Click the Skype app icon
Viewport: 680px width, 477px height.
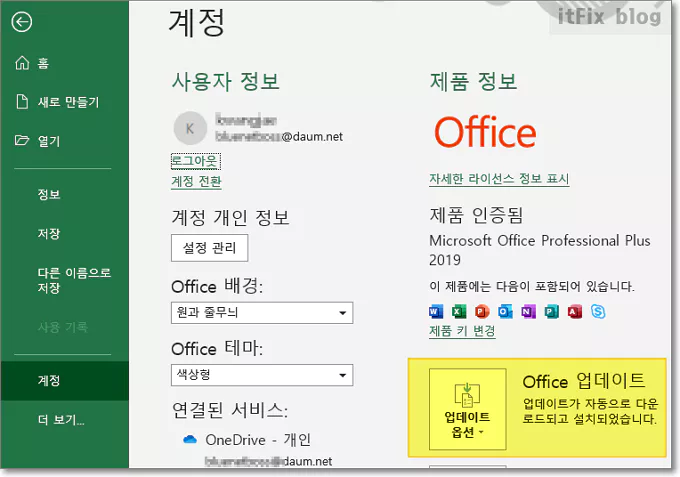point(598,311)
